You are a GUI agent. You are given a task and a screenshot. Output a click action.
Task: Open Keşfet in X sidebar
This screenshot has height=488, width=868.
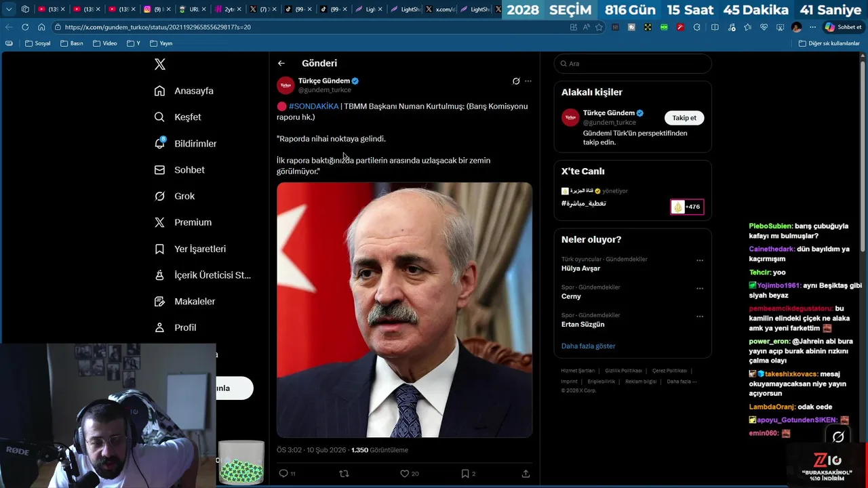point(178,117)
